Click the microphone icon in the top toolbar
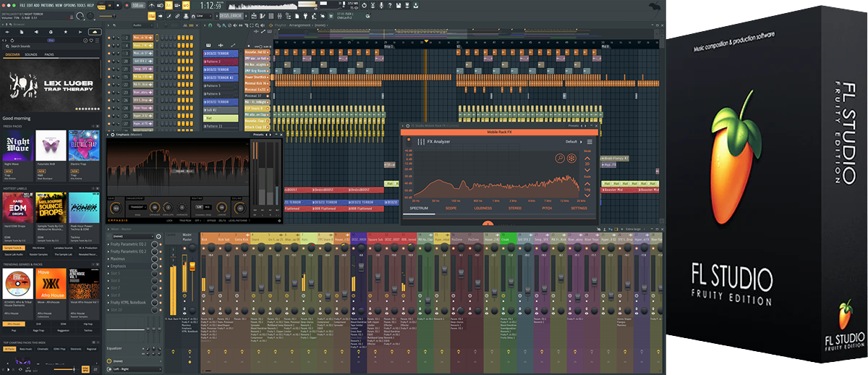Image resolution: width=868 pixels, height=375 pixels. (x=381, y=5)
